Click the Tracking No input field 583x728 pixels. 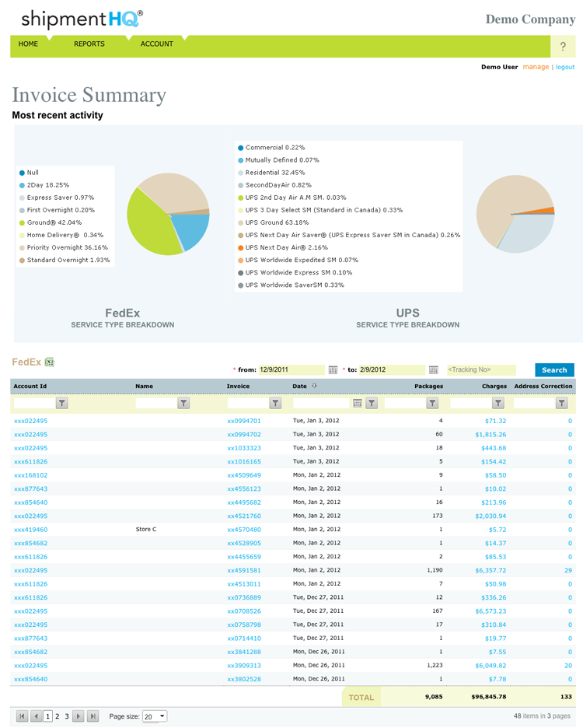481,370
